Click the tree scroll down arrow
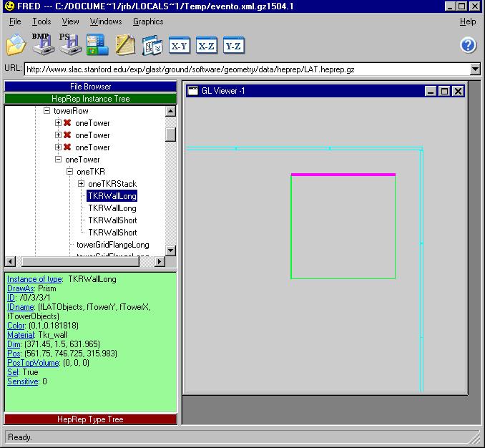 pos(170,250)
